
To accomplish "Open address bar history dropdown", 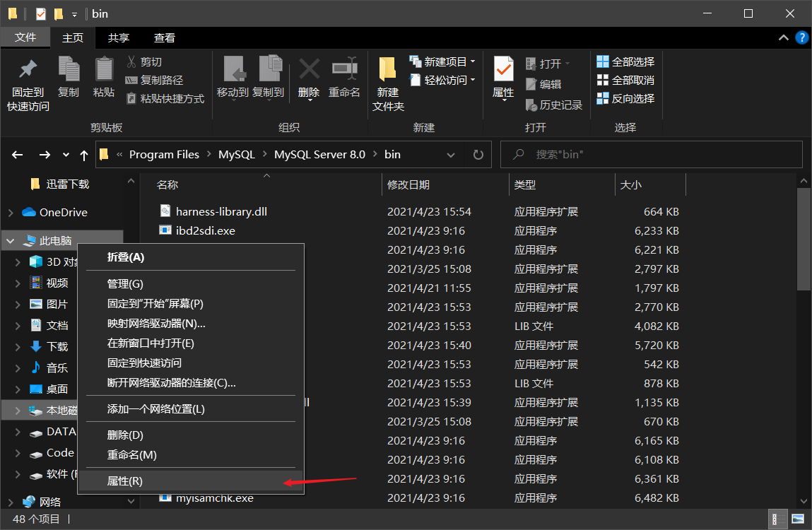I will tap(451, 154).
